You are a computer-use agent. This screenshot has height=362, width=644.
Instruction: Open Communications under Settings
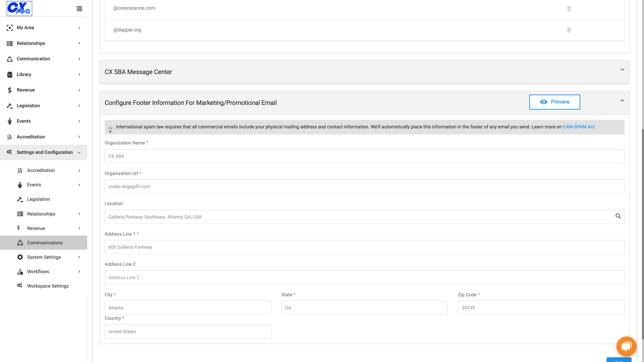click(44, 243)
